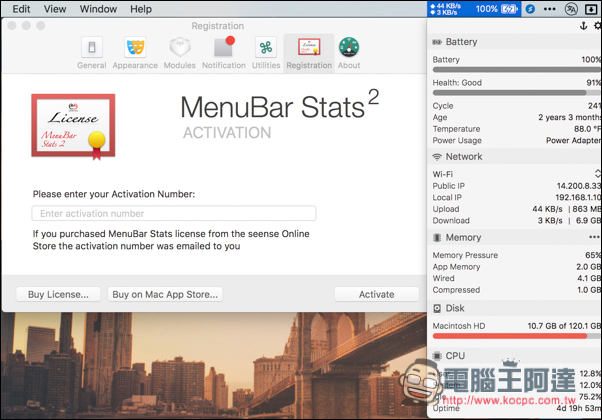
Task: Click the CPU chip section icon
Action: coord(437,356)
